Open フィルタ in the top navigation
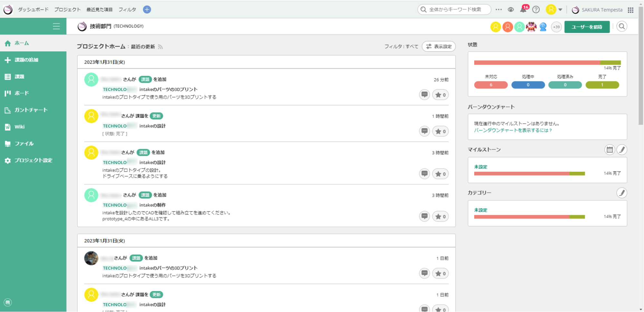 tap(127, 10)
